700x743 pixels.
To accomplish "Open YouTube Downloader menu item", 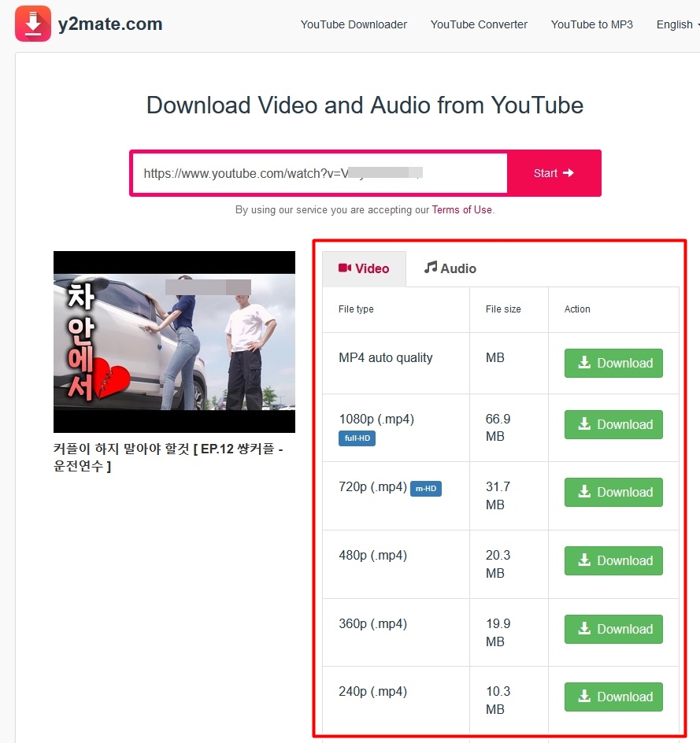I will [x=354, y=24].
